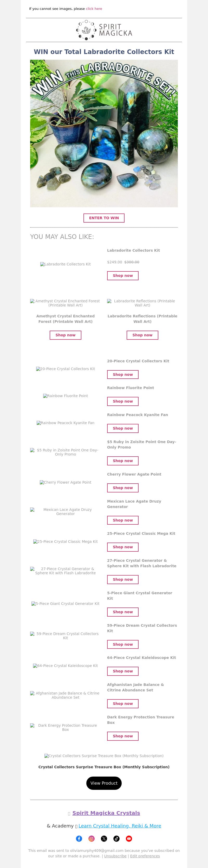Open the YouTube social icon

(x=129, y=839)
